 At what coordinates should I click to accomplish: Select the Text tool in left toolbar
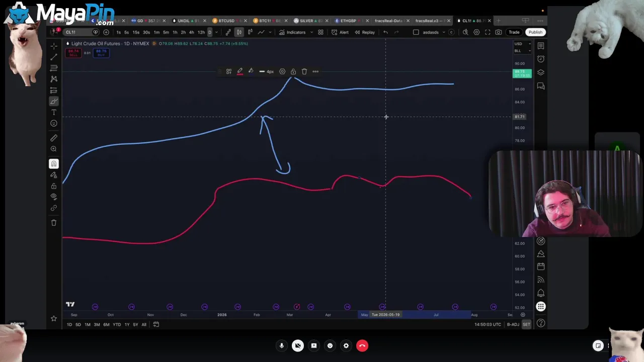tap(54, 112)
